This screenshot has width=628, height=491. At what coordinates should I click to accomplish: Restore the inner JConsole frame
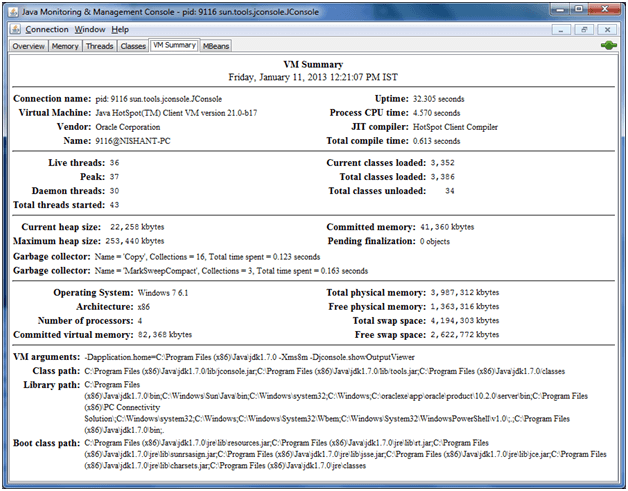(584, 30)
